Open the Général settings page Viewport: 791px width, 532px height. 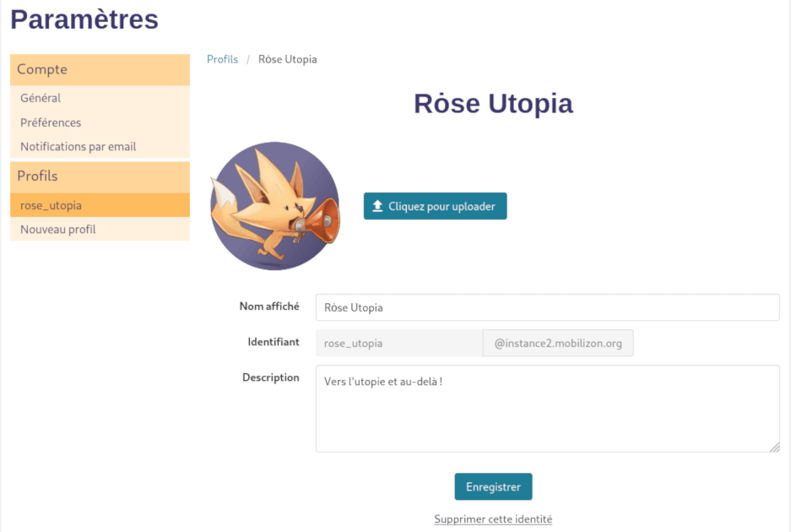tap(41, 98)
